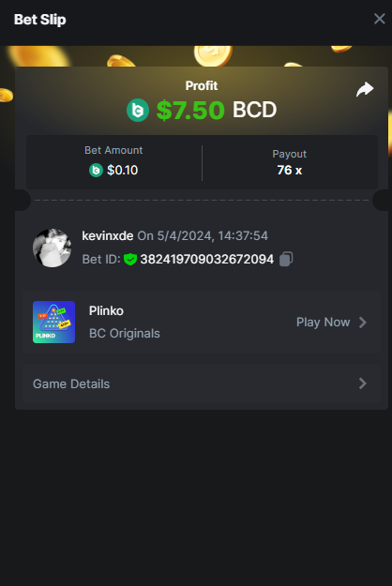Close the Bet Slip panel
This screenshot has width=392, height=586.
pos(379,19)
